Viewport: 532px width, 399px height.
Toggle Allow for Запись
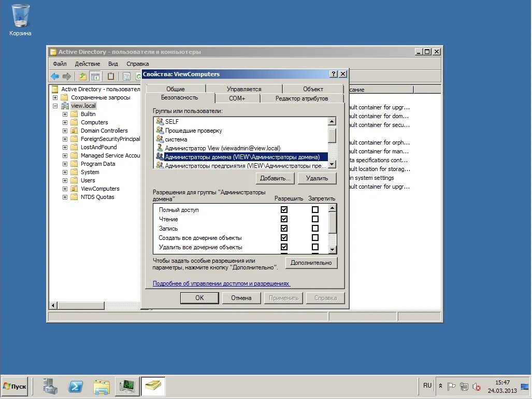[284, 229]
